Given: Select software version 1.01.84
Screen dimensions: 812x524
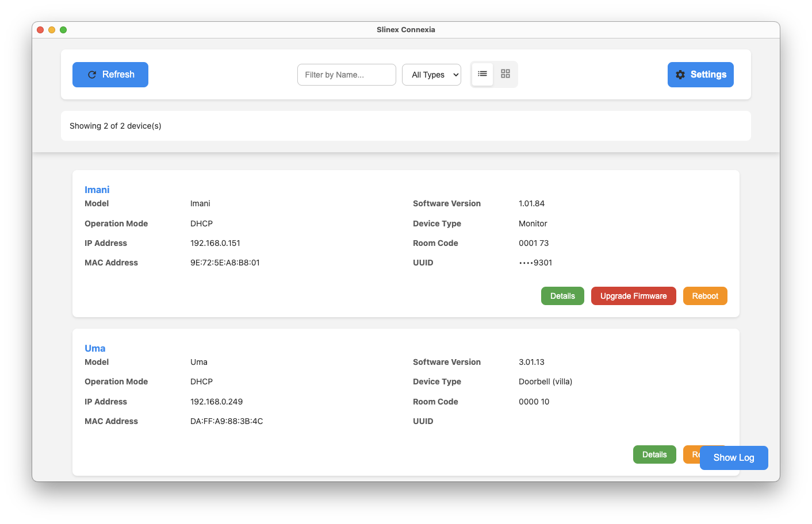Looking at the screenshot, I should (x=531, y=203).
